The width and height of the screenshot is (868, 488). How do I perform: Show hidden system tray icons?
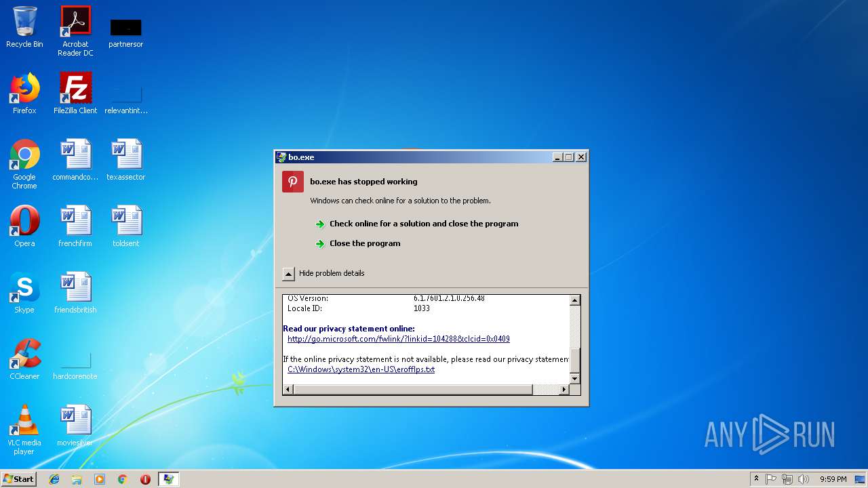click(x=757, y=479)
